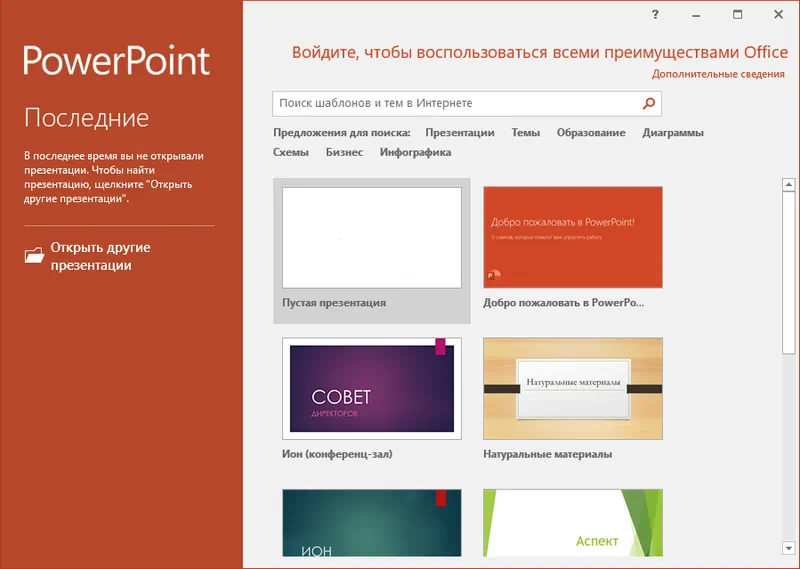The width and height of the screenshot is (800, 569).
Task: Select the Образование search suggestion
Action: coord(591,133)
